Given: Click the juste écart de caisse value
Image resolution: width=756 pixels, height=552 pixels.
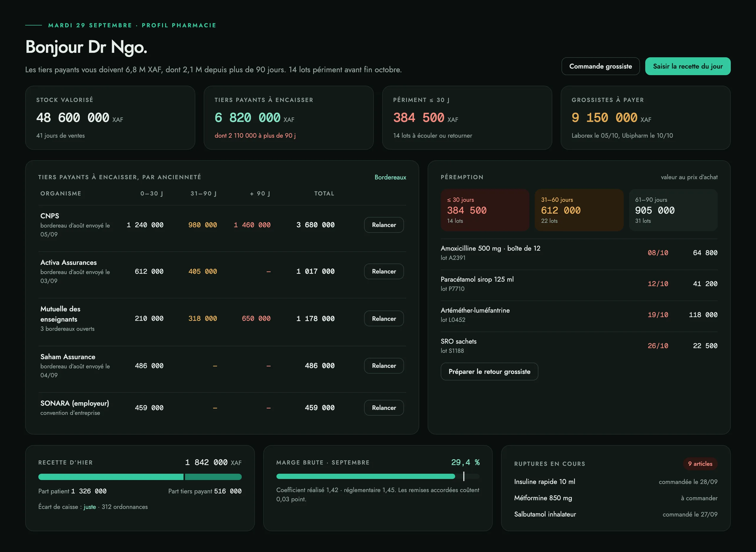Looking at the screenshot, I should click(x=89, y=507).
